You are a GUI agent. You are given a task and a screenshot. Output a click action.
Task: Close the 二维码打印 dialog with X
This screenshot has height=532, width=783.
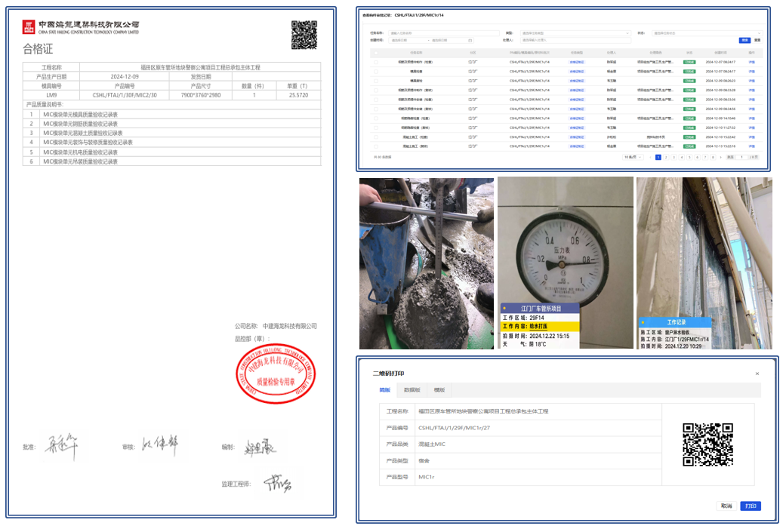[757, 374]
